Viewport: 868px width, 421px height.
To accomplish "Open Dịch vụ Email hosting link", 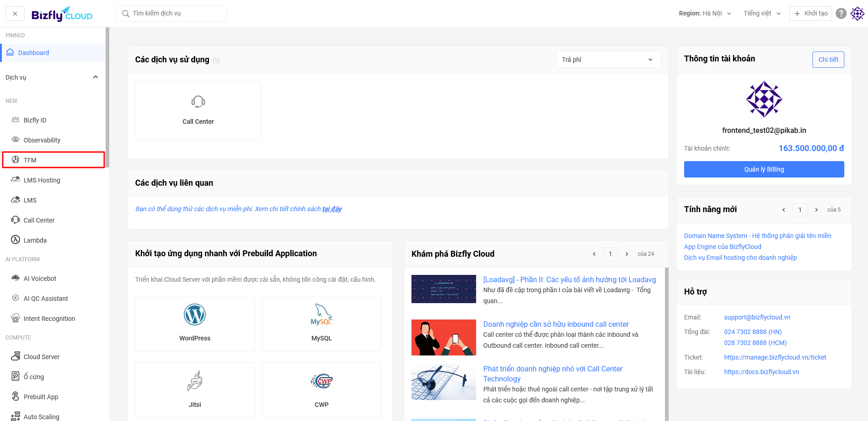I will [x=740, y=258].
